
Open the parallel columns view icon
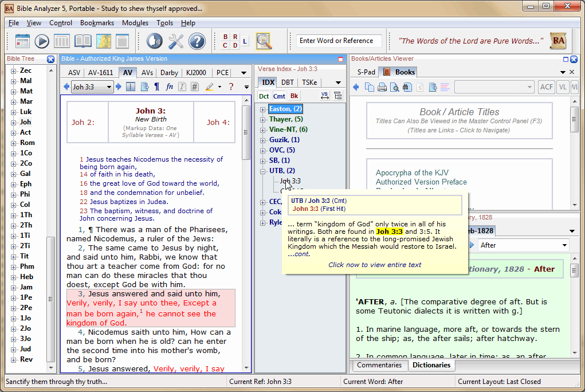point(62,41)
